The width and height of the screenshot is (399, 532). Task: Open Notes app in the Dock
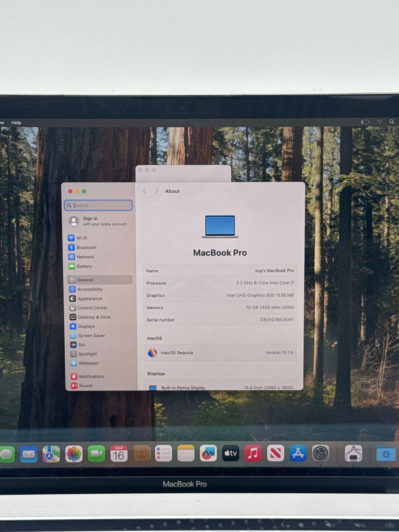(186, 453)
